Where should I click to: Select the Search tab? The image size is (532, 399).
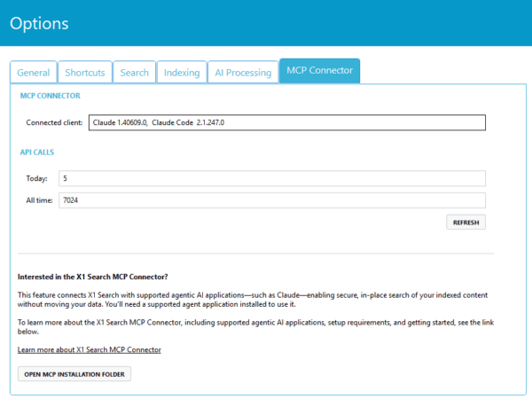click(135, 73)
